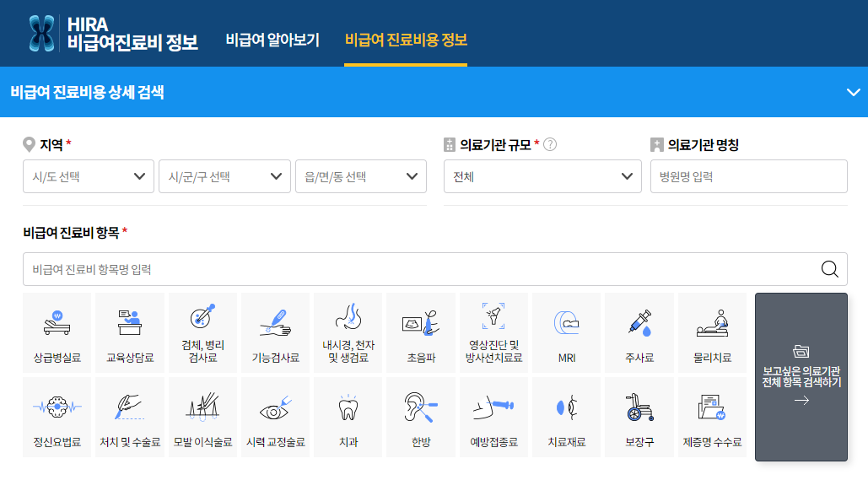Select the 처치 및 수술료 category

click(x=130, y=417)
